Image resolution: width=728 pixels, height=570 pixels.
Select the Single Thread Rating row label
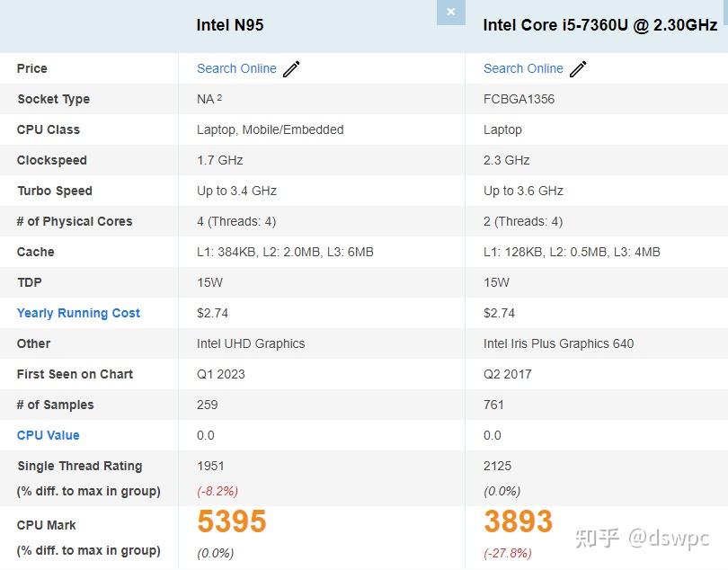[79, 466]
